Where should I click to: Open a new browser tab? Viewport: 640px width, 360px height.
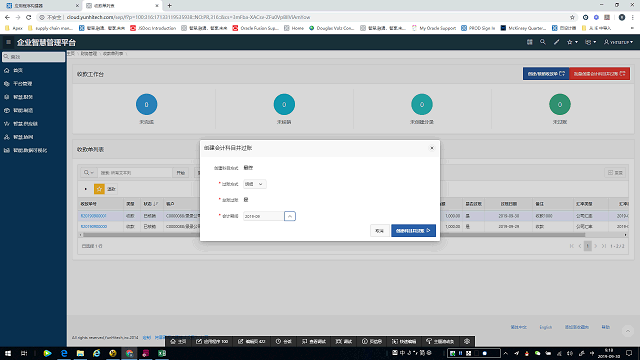pyautogui.click(x=169, y=6)
